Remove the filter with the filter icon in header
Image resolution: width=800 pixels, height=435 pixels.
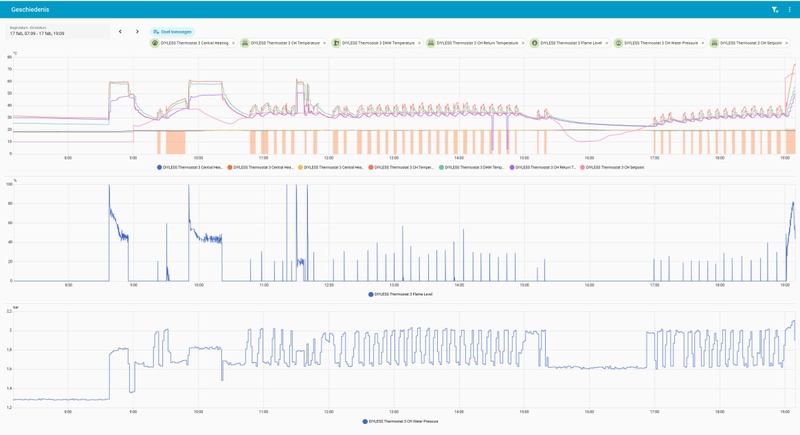click(774, 10)
